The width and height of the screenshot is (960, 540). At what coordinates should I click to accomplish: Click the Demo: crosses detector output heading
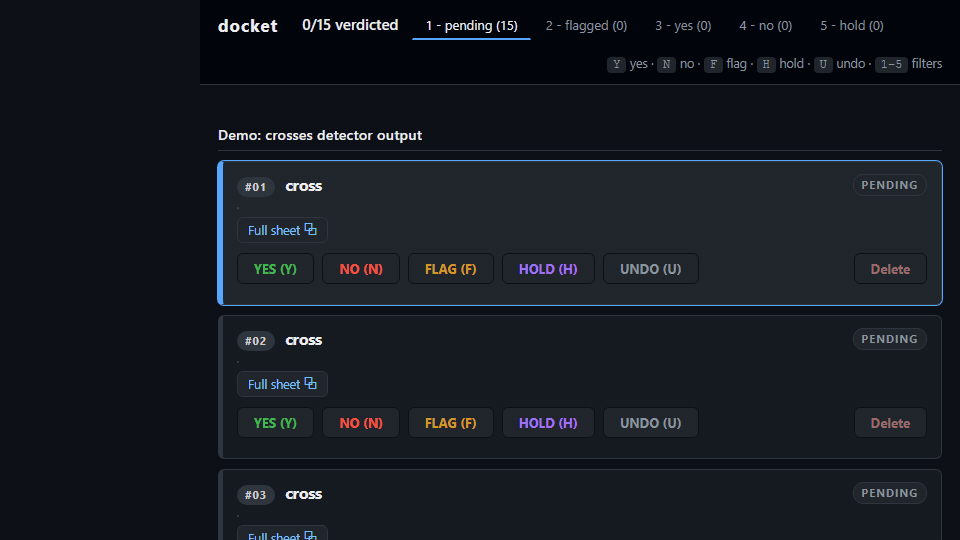[x=320, y=135]
